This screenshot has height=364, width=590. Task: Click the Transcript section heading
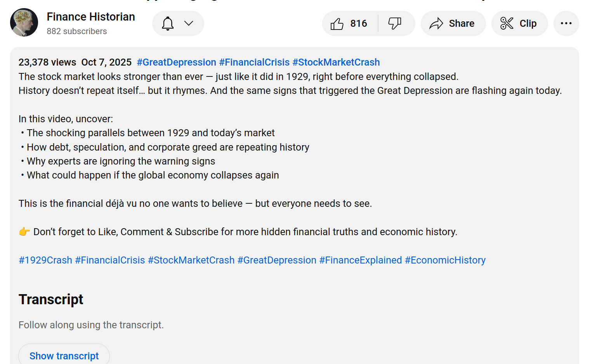coord(51,300)
